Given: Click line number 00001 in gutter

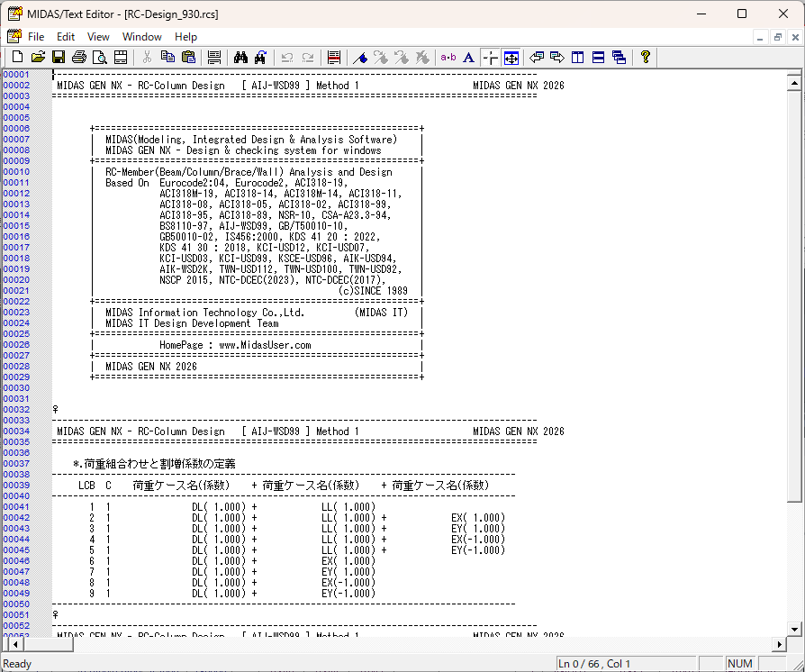Looking at the screenshot, I should tap(16, 75).
